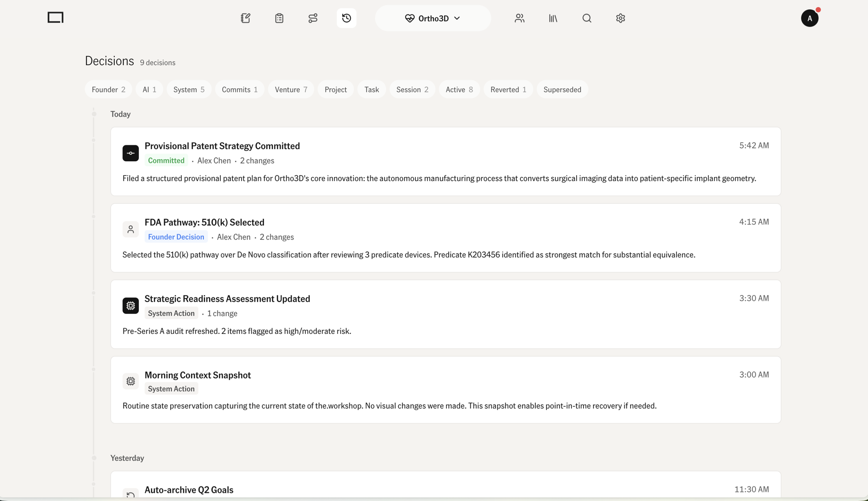Click the green Committed badge

166,160
